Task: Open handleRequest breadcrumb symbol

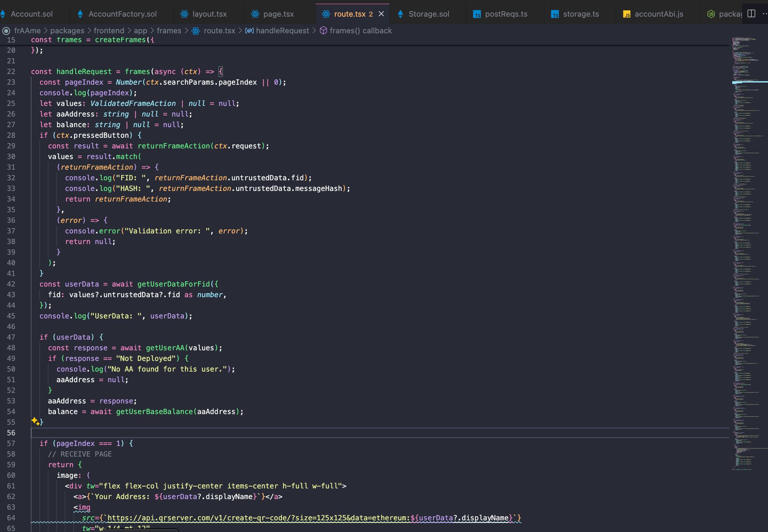Action: (x=282, y=31)
